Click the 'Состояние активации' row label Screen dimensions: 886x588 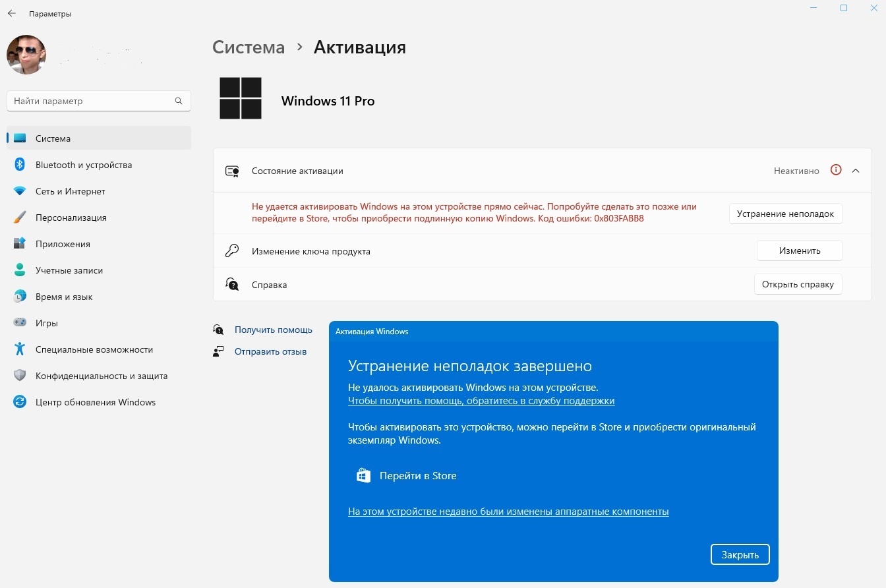[x=297, y=171]
